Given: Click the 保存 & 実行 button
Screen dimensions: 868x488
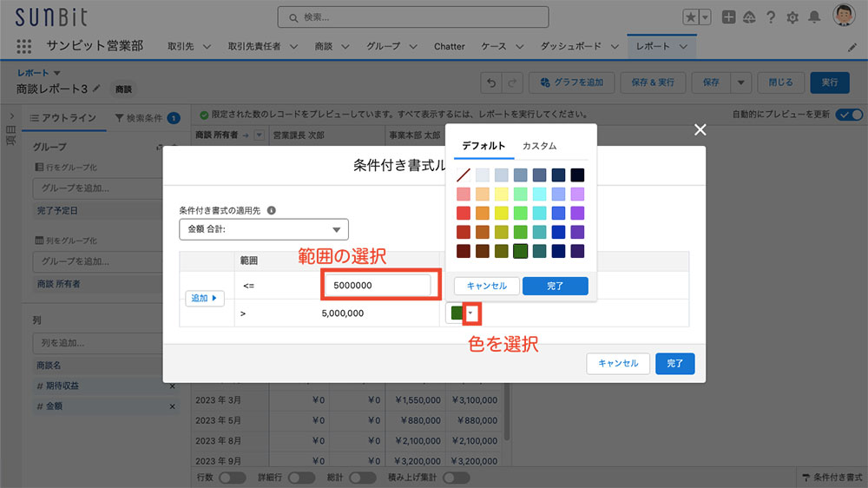Looking at the screenshot, I should point(653,82).
